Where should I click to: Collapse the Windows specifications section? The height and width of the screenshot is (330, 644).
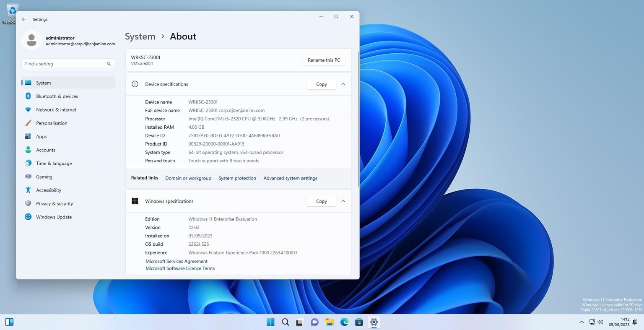(x=343, y=201)
